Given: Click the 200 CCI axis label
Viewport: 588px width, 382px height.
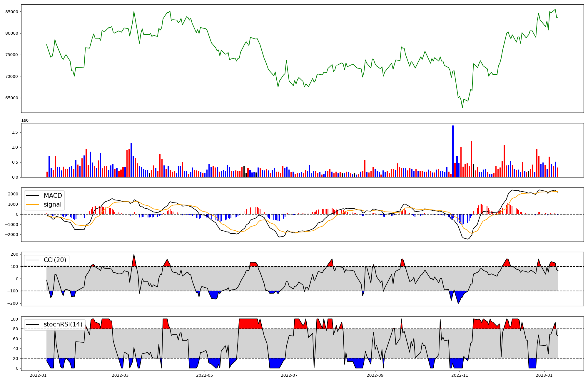Looking at the screenshot, I should click(x=15, y=254).
